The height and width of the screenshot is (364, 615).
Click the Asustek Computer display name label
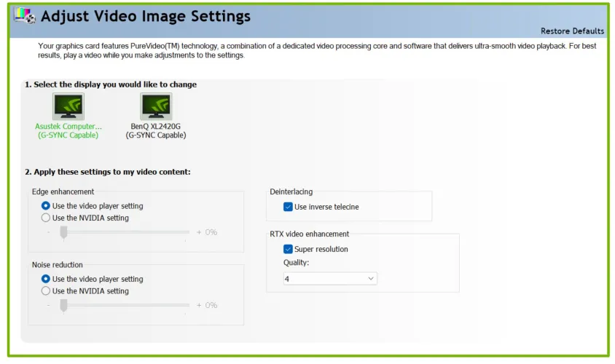coord(68,127)
